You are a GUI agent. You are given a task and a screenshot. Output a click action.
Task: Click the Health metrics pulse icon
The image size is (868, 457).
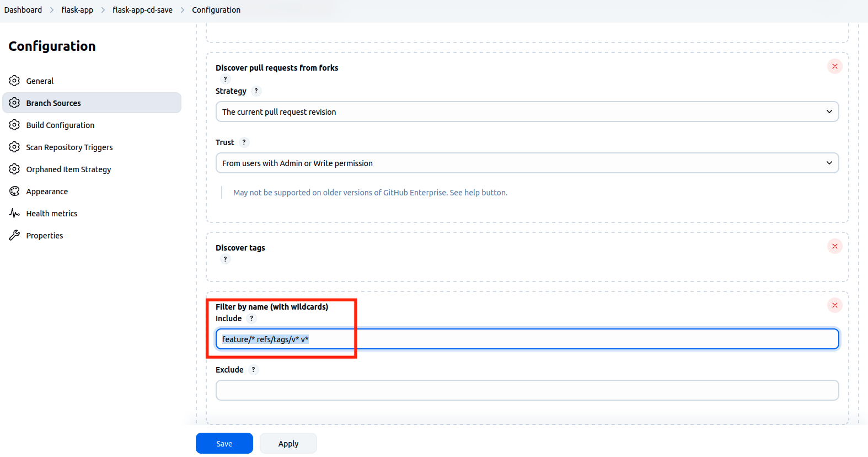(14, 214)
